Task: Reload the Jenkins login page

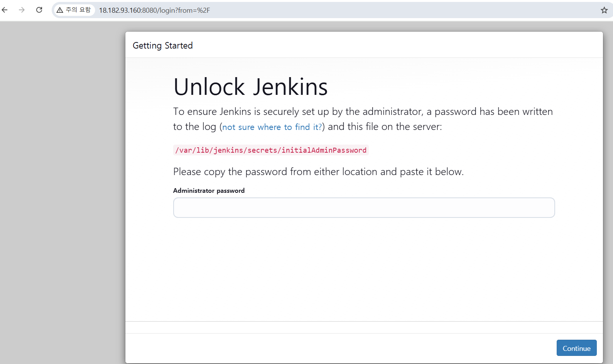Action: [x=39, y=10]
